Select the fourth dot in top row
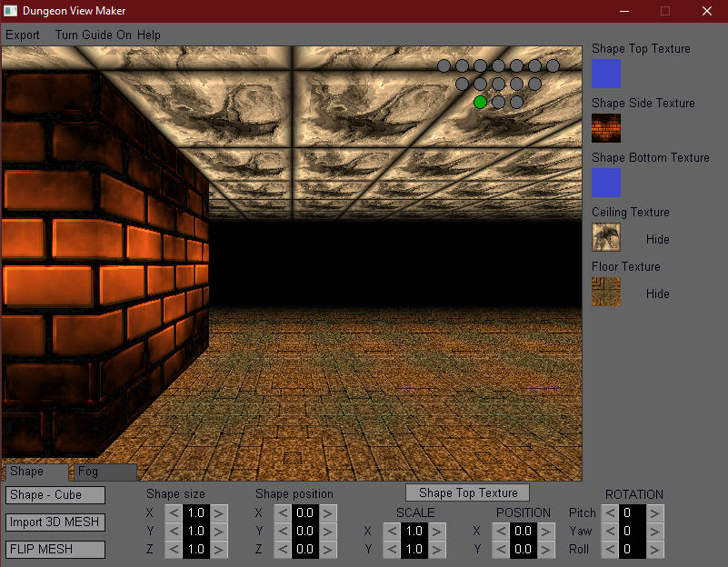728x567 pixels. (499, 66)
